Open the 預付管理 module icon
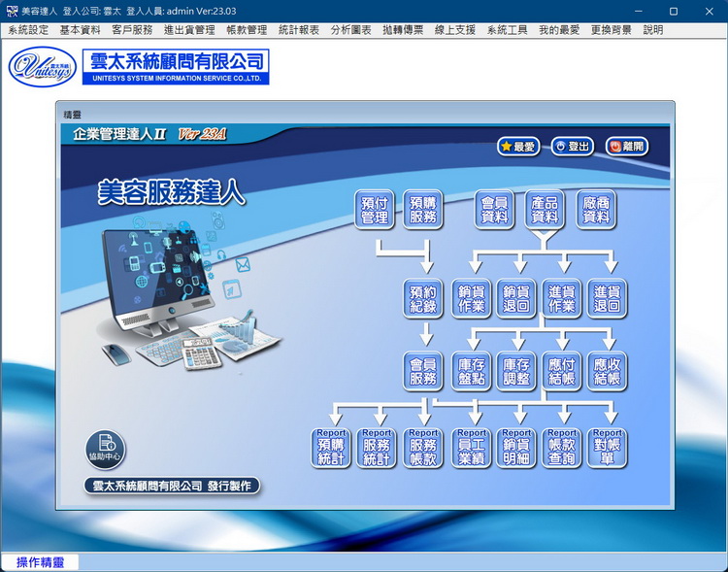This screenshot has width=728, height=572. [375, 210]
